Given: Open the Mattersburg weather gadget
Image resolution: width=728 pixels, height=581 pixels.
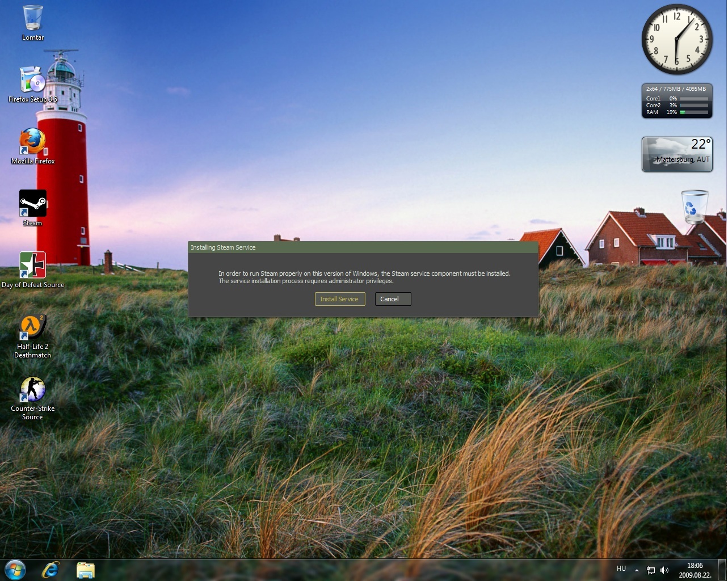Looking at the screenshot, I should click(x=677, y=154).
